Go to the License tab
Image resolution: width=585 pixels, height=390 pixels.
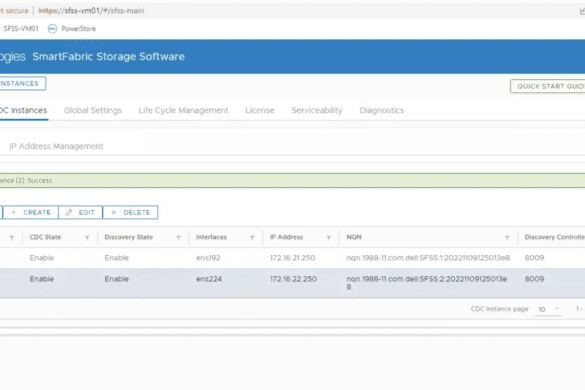tap(260, 110)
